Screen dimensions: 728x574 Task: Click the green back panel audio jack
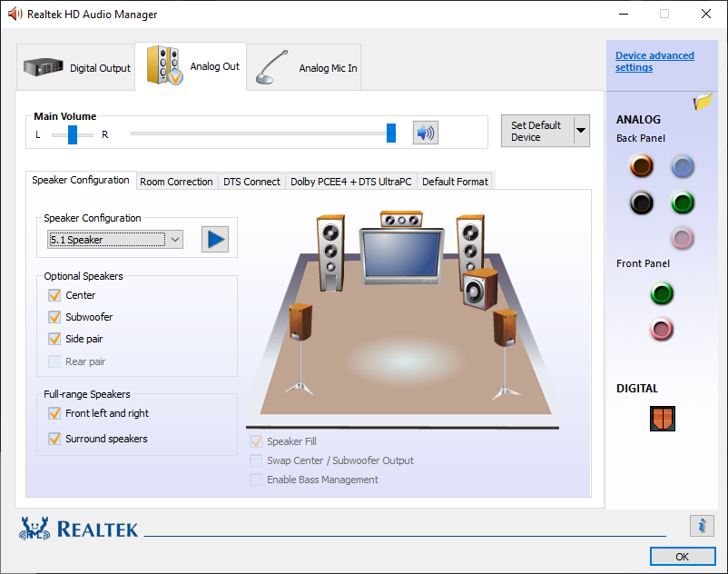[x=682, y=203]
